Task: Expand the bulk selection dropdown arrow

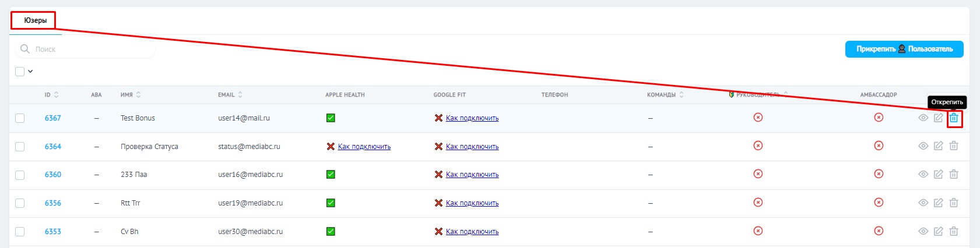Action: 30,72
